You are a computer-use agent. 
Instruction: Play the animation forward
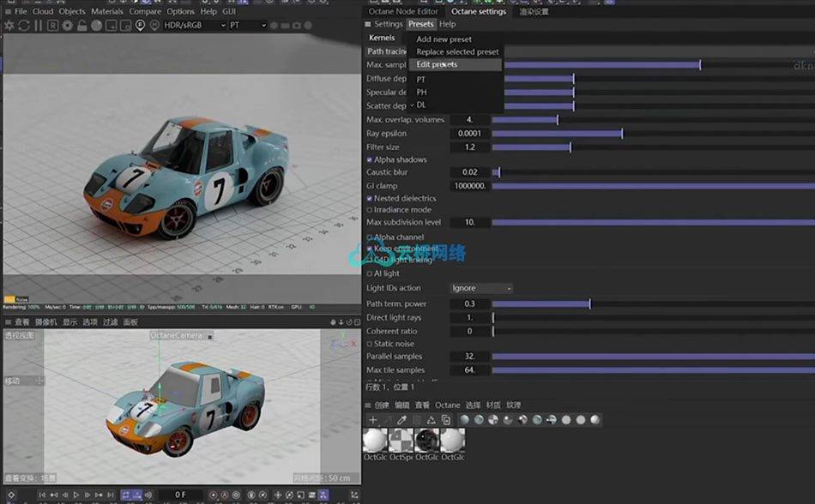tap(75, 495)
